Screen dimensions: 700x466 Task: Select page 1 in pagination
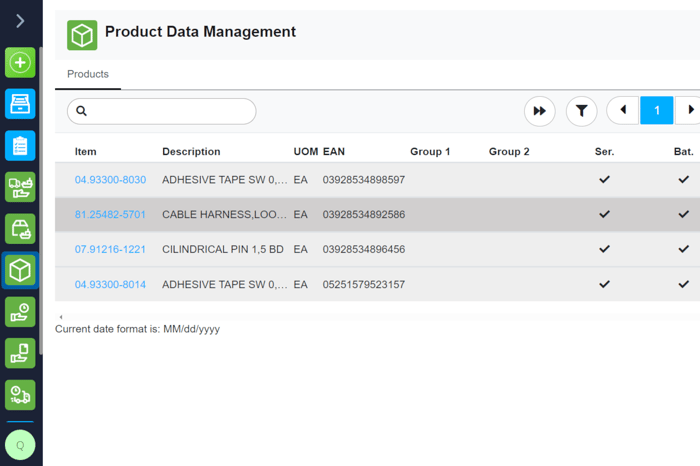(x=657, y=110)
